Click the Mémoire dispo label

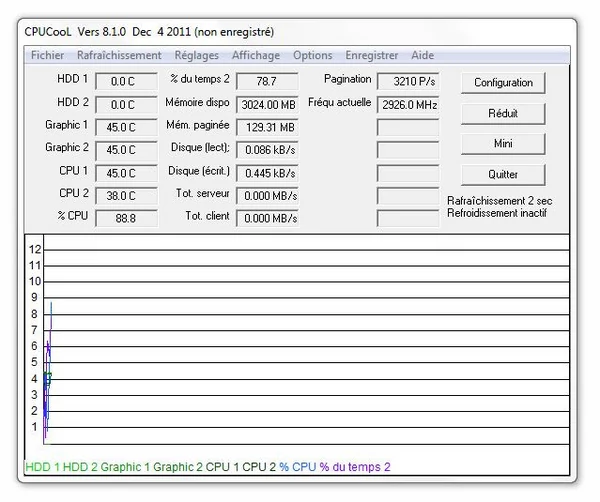pyautogui.click(x=197, y=102)
